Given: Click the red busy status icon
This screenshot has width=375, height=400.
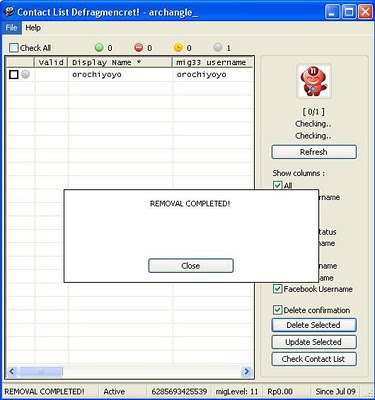Looking at the screenshot, I should point(139,47).
